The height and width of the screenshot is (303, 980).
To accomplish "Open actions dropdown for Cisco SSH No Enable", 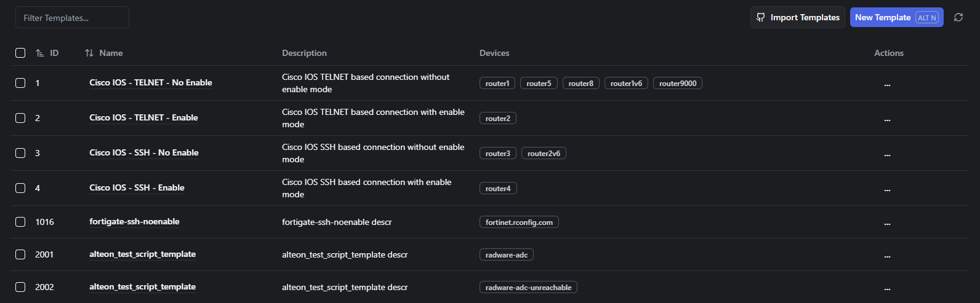I will (887, 154).
